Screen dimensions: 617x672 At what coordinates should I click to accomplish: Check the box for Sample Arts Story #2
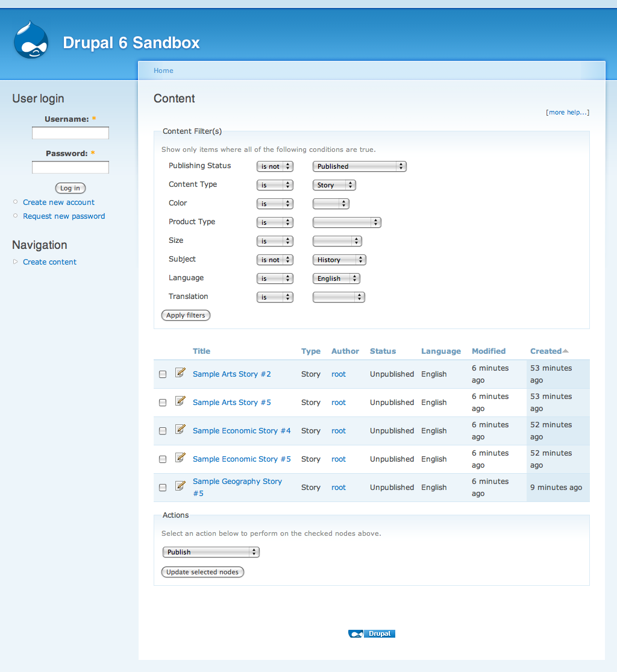163,374
